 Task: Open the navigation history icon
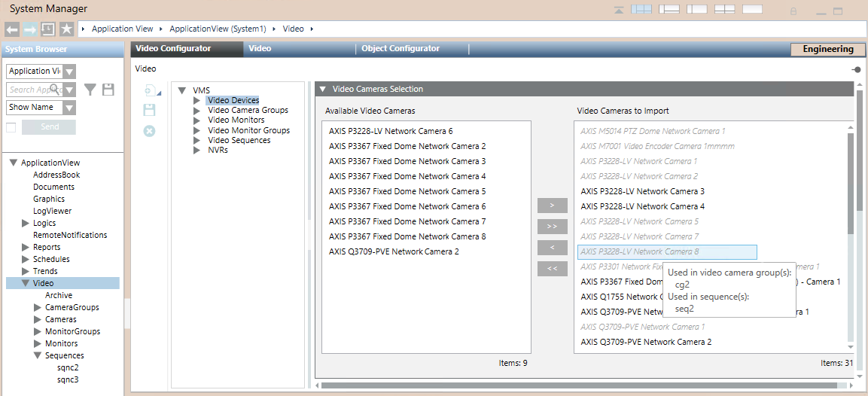point(48,29)
